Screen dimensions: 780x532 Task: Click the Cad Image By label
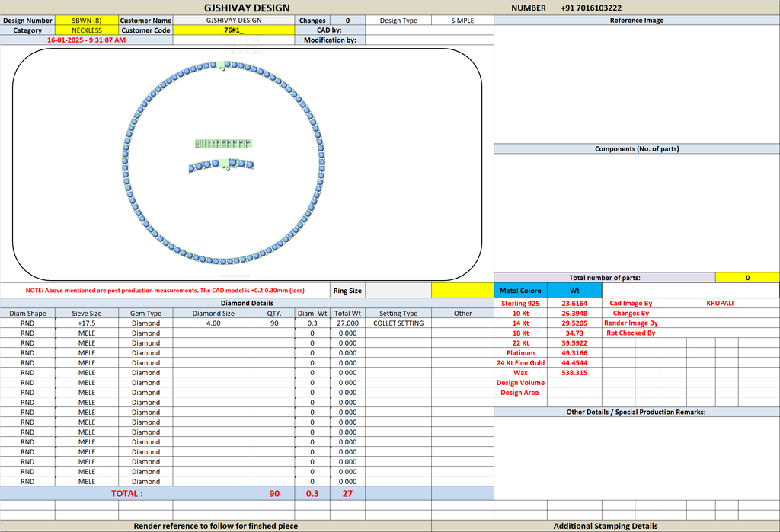[631, 303]
